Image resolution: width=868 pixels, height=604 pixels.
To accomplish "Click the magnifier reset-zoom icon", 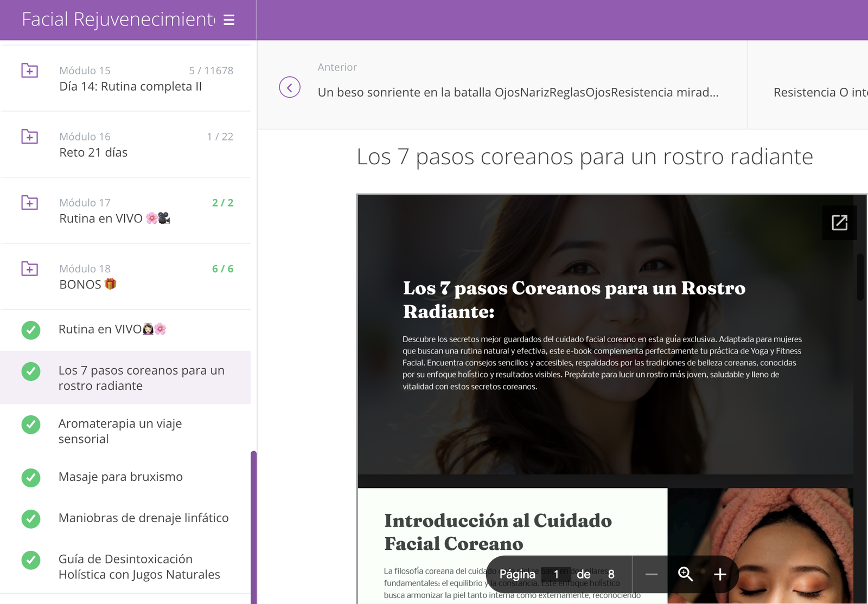I will click(685, 574).
